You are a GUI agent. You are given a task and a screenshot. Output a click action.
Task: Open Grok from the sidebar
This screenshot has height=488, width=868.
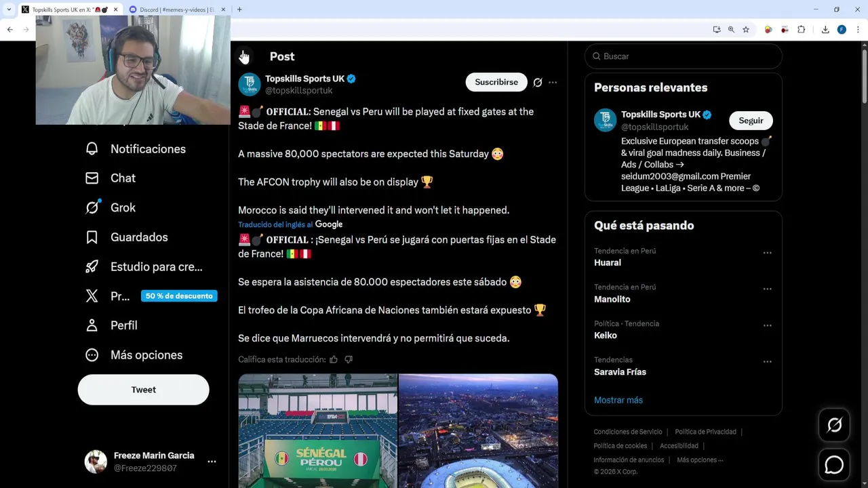(x=111, y=207)
